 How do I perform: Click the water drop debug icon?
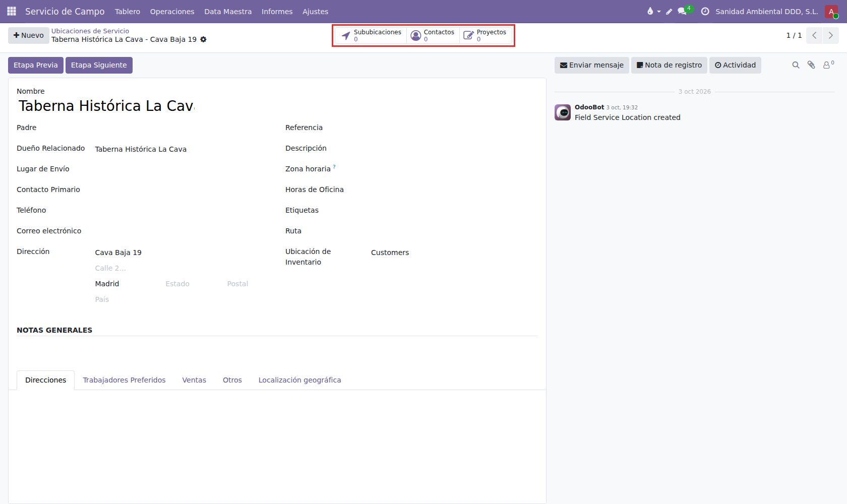[653, 11]
